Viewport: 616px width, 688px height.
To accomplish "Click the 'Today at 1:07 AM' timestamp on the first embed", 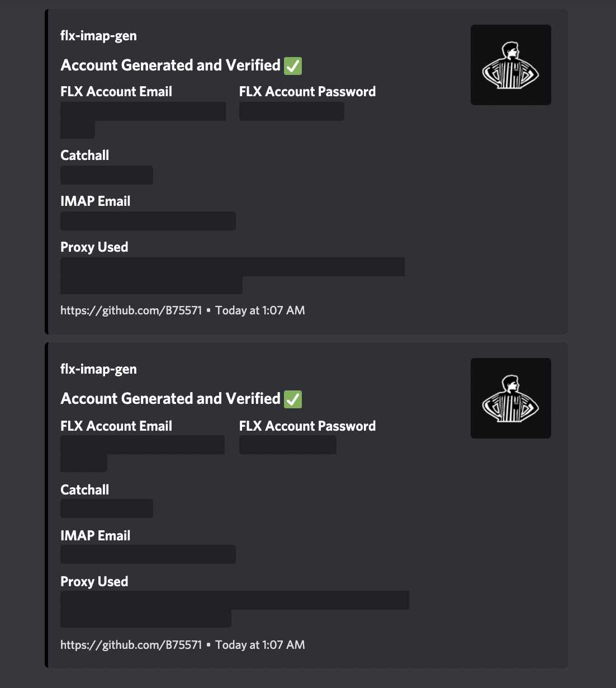I will [259, 310].
